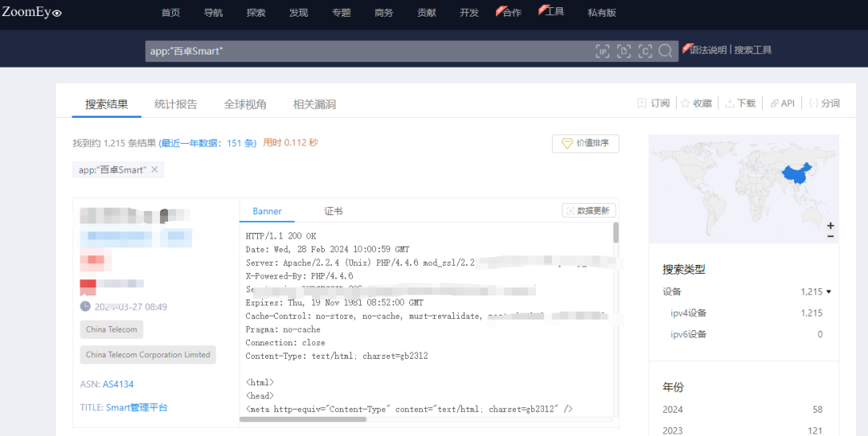Click the subscribe (订阅) icon
This screenshot has width=868, height=436.
pyautogui.click(x=641, y=104)
